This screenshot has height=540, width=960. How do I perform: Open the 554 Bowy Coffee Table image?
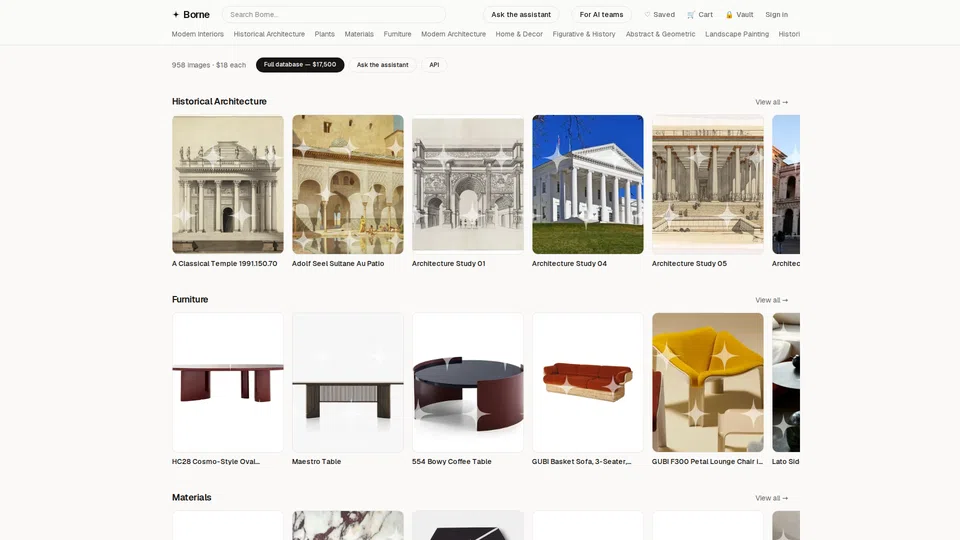(468, 382)
